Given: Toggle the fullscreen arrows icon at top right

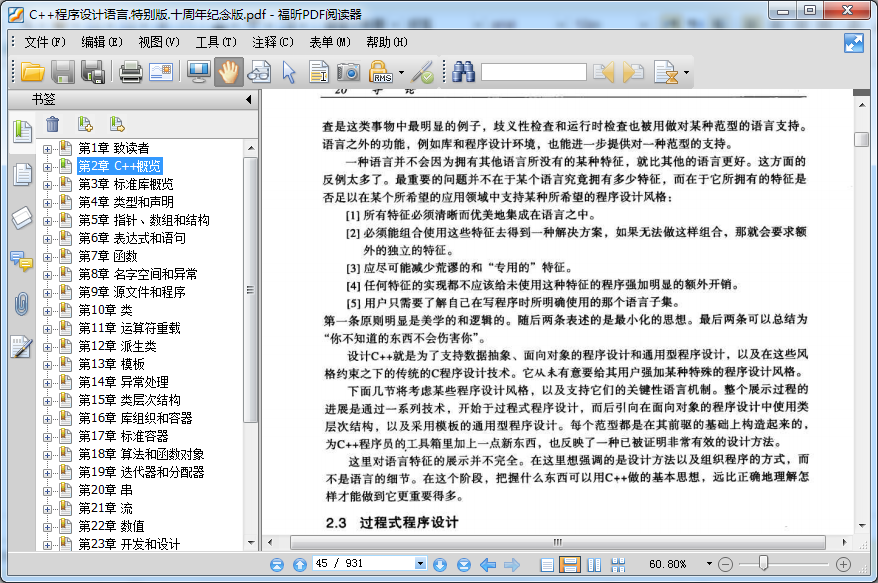Looking at the screenshot, I should coord(853,43).
